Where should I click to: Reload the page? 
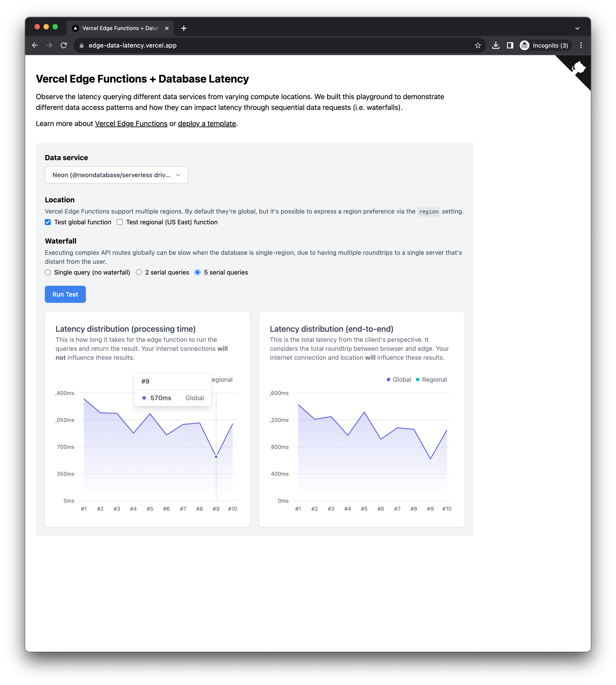click(64, 45)
